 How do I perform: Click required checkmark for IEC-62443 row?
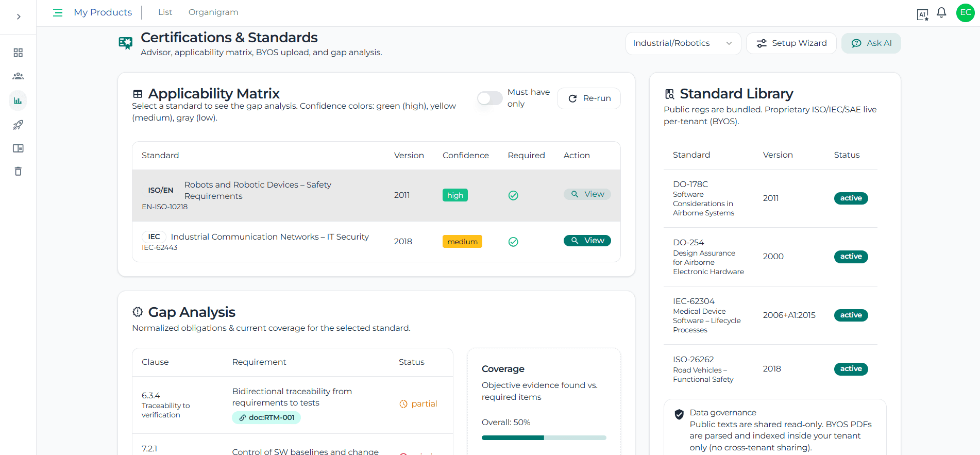(x=513, y=242)
